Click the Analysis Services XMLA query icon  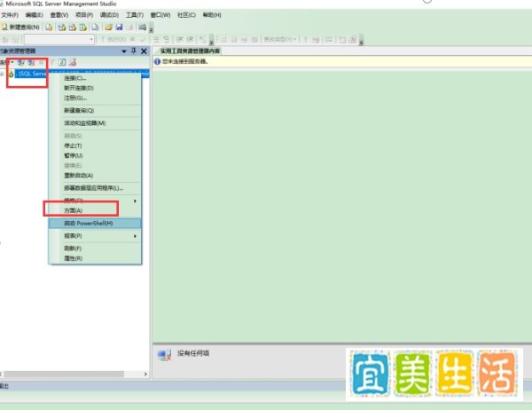point(82,28)
